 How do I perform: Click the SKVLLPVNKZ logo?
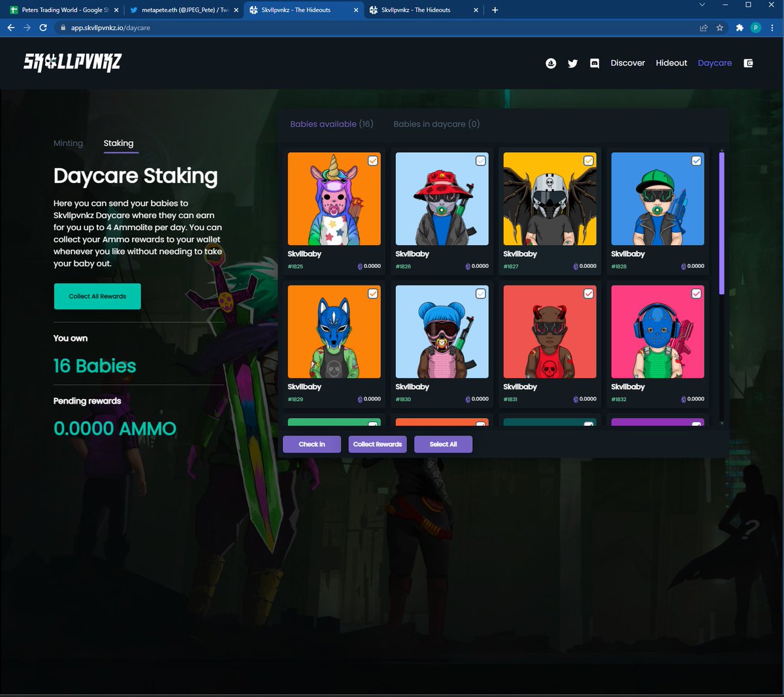73,62
